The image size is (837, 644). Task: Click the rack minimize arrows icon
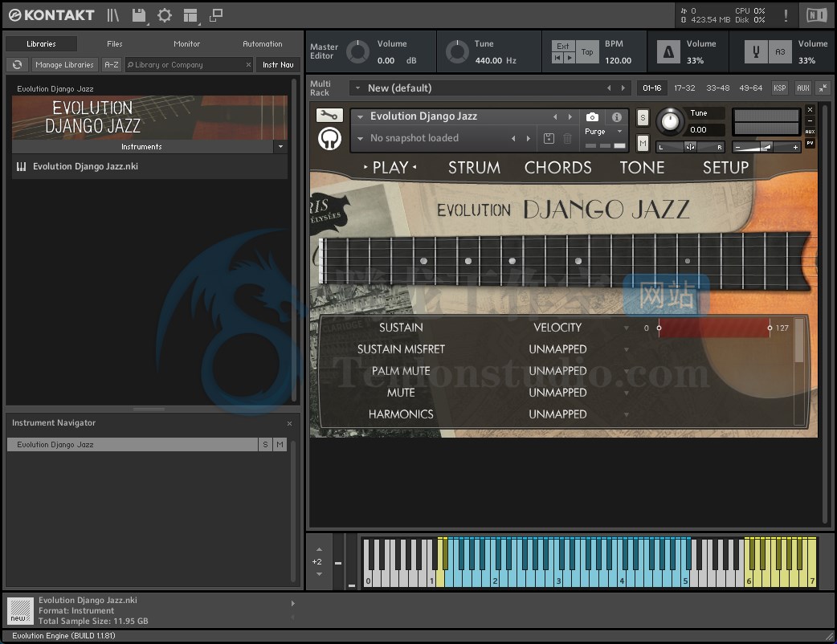click(x=823, y=88)
